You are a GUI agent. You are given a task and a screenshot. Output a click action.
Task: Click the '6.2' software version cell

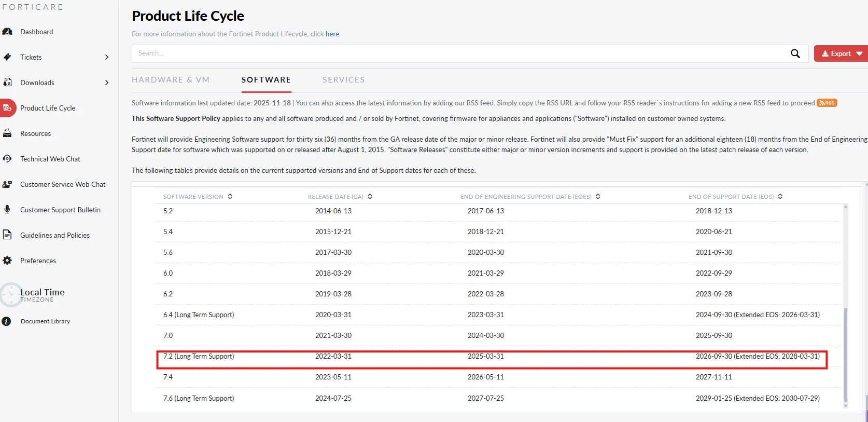168,294
